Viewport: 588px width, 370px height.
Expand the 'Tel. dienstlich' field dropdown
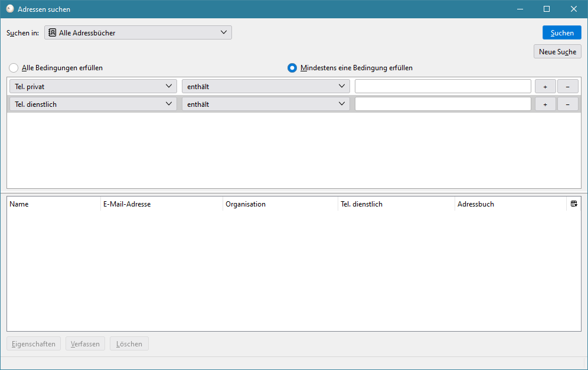(93, 104)
